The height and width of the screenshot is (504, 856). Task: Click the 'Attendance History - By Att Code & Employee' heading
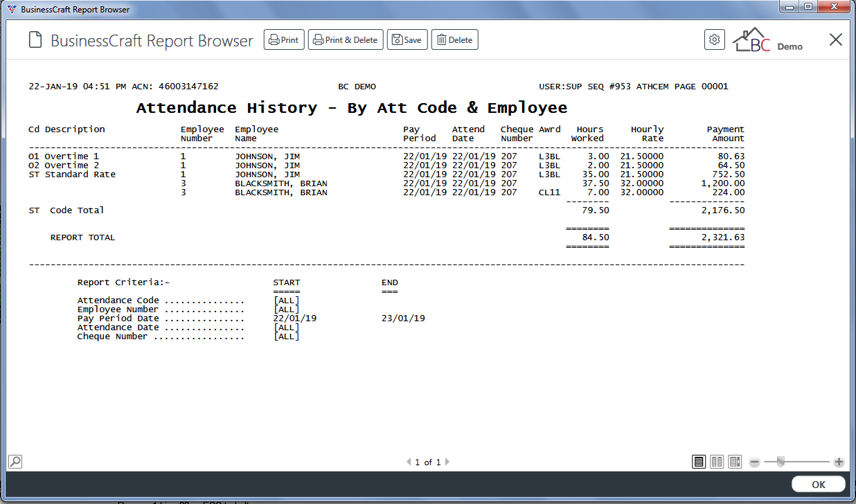tap(352, 108)
